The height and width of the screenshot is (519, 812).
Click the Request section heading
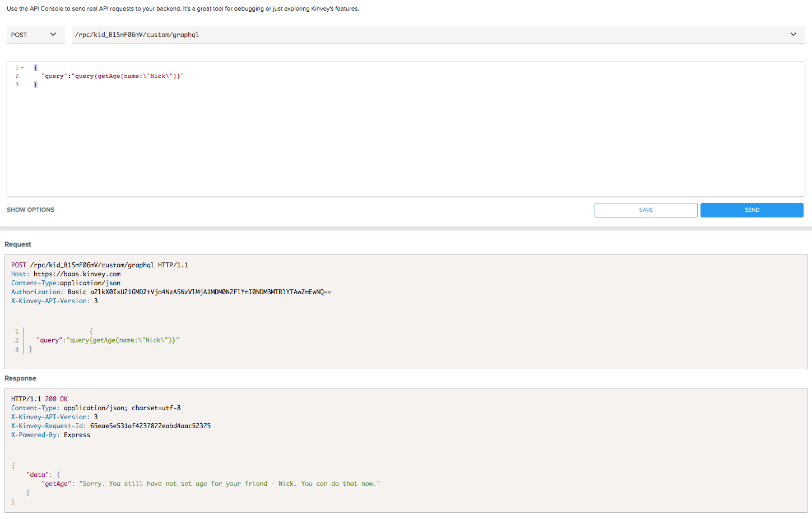[x=18, y=244]
